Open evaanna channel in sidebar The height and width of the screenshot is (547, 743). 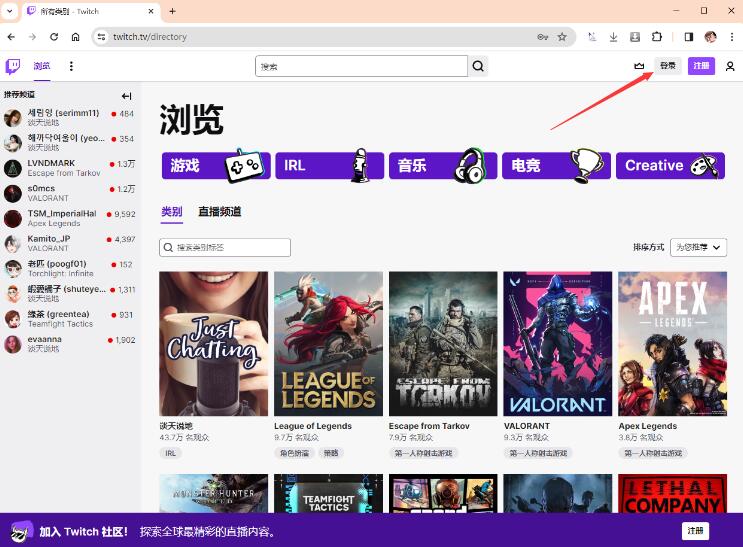pyautogui.click(x=69, y=344)
